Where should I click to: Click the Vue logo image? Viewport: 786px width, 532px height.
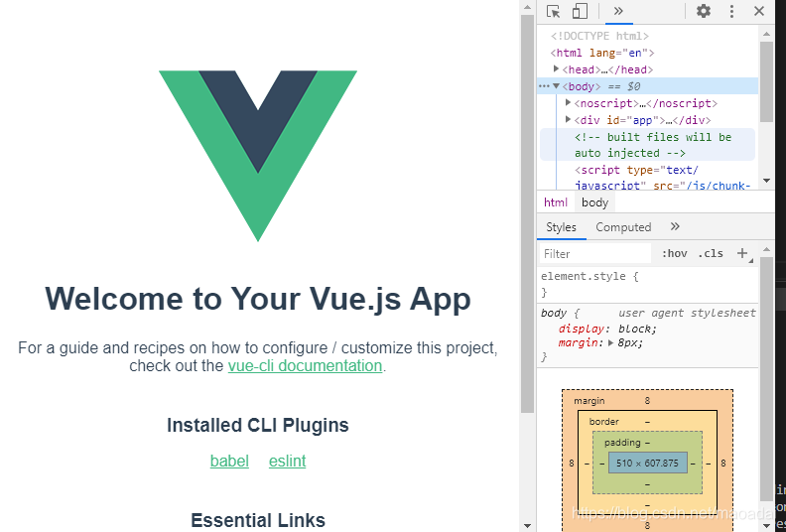click(x=258, y=156)
